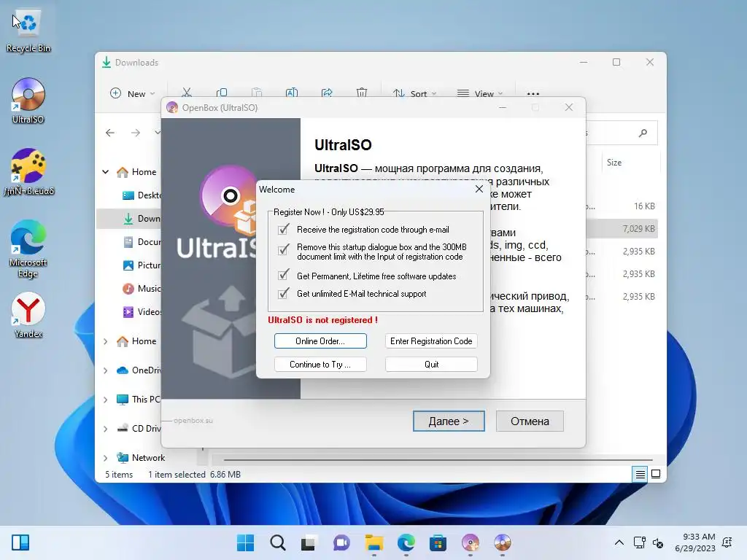The width and height of the screenshot is (747, 560).
Task: Click the 16 KB file size cell
Action: pyautogui.click(x=644, y=206)
